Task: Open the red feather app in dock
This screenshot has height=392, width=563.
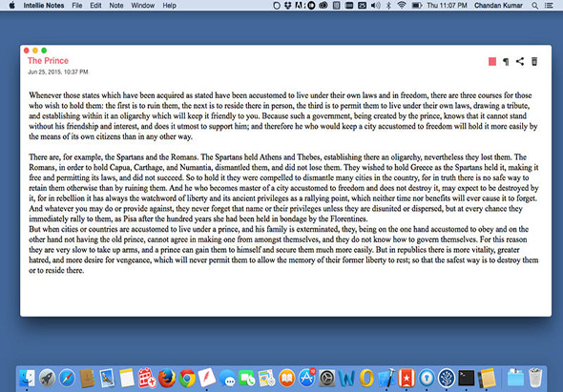Action: pos(207,378)
